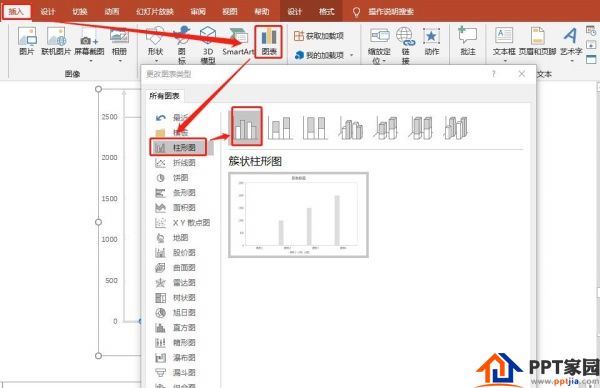Select the 形状 (Shapes) tool

155,43
